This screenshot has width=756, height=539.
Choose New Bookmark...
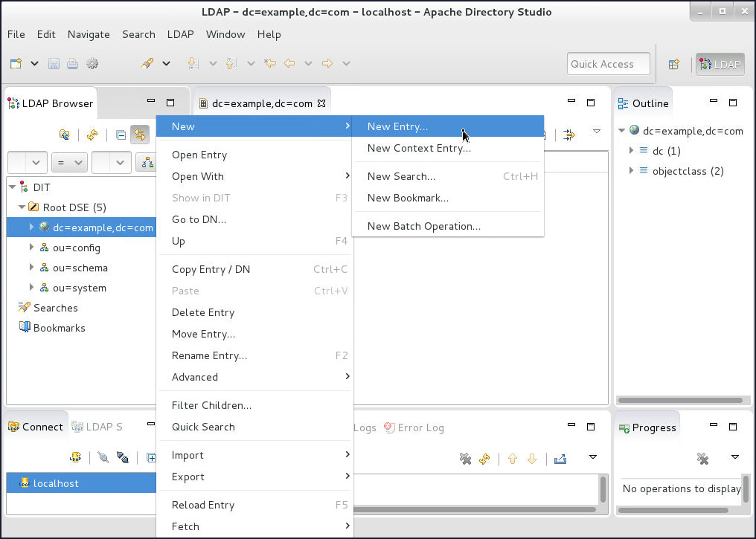[x=448, y=198]
